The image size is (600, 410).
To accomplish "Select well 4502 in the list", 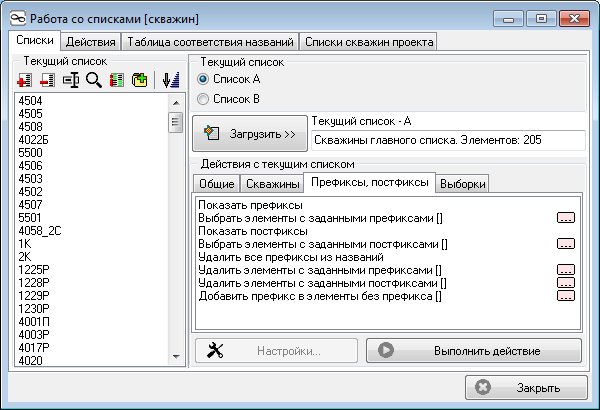I will [x=30, y=192].
